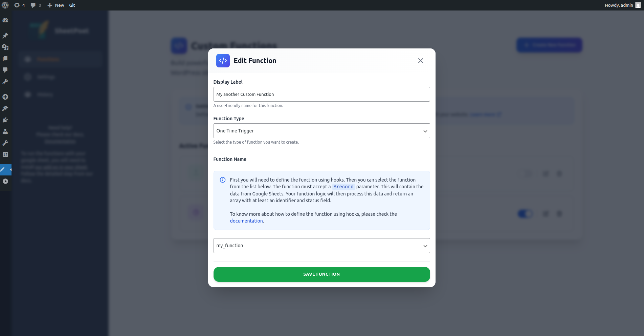This screenshot has height=336, width=644.
Task: Click the WordPress logo in the admin bar
Action: (x=5, y=5)
